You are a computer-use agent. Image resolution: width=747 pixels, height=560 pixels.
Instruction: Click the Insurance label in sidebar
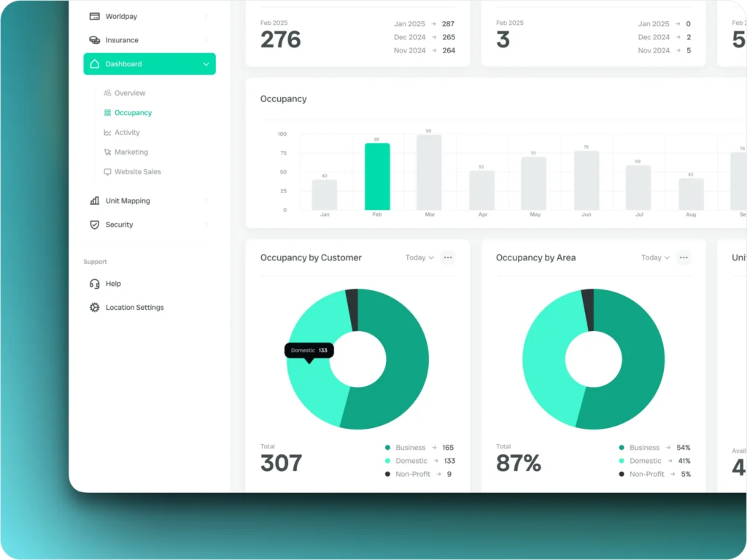122,40
